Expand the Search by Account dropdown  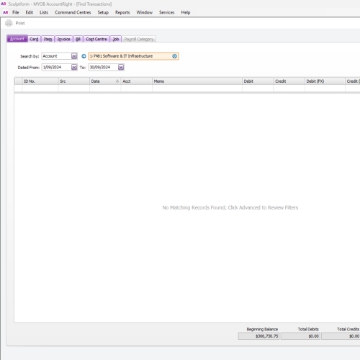click(74, 56)
